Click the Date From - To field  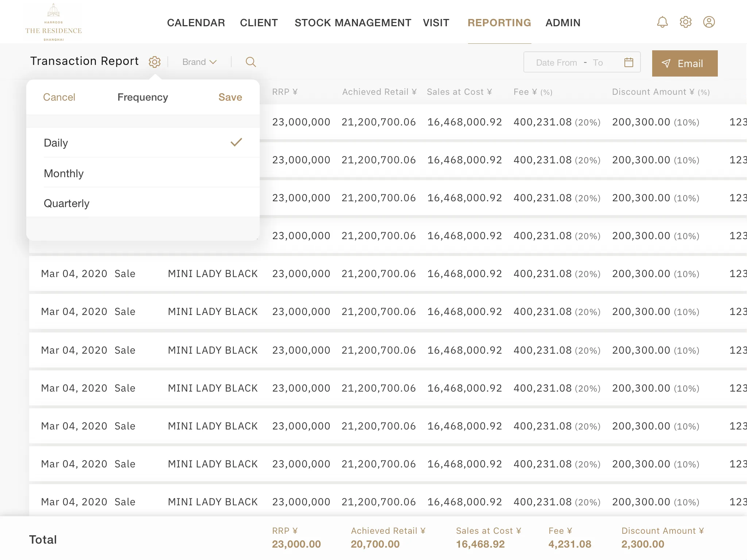(582, 62)
